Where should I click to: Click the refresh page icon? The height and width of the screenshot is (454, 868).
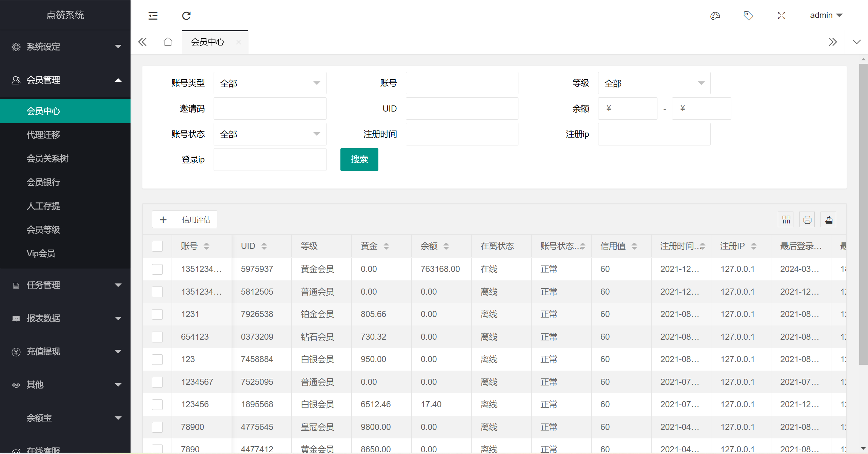coord(186,16)
